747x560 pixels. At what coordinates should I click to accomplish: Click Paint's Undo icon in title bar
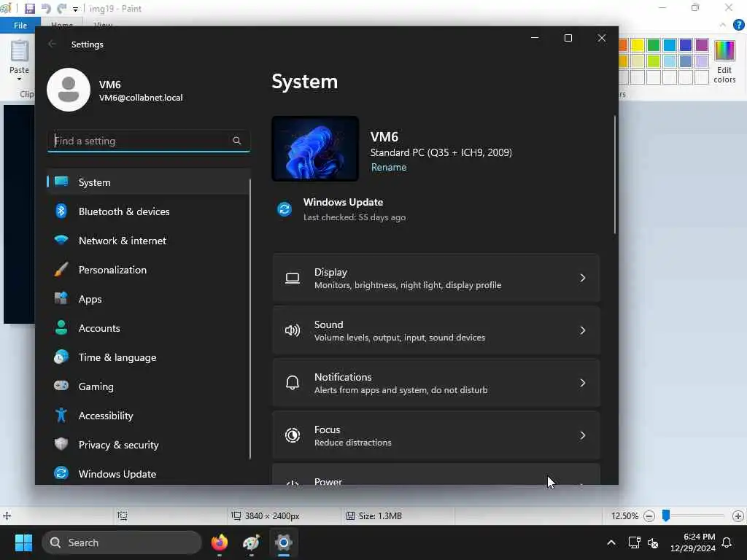point(46,8)
